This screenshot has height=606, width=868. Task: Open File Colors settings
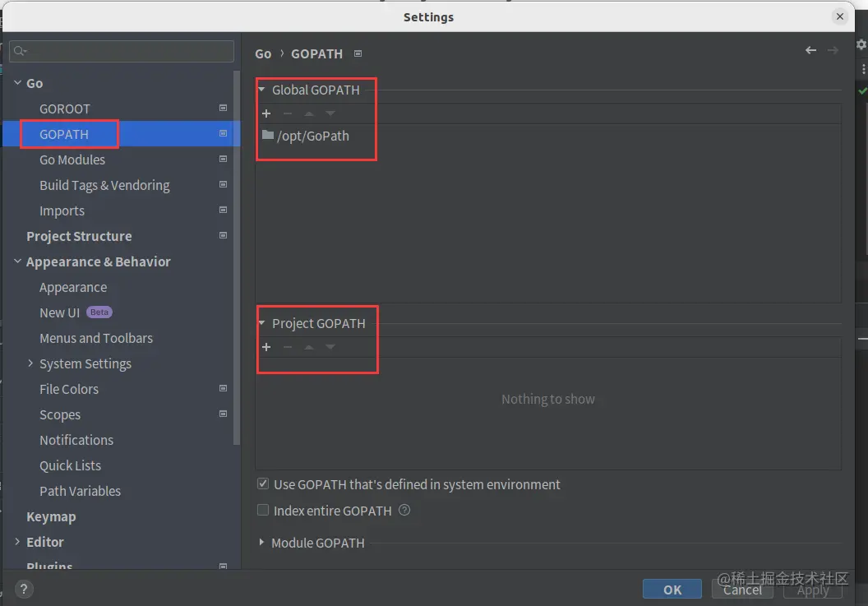pos(69,389)
